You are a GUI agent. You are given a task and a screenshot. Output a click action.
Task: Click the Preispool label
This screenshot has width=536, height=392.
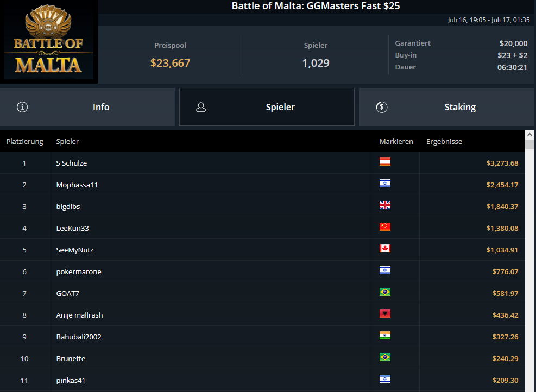(170, 45)
